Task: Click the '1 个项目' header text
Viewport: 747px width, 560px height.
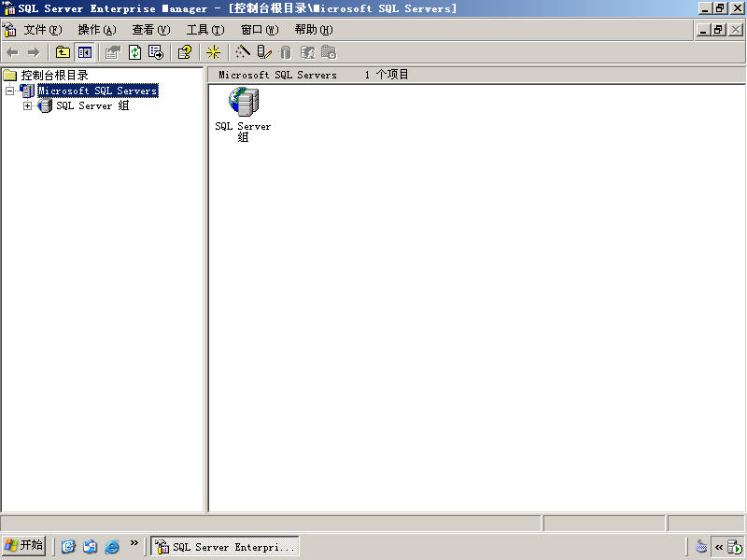Action: 387,75
